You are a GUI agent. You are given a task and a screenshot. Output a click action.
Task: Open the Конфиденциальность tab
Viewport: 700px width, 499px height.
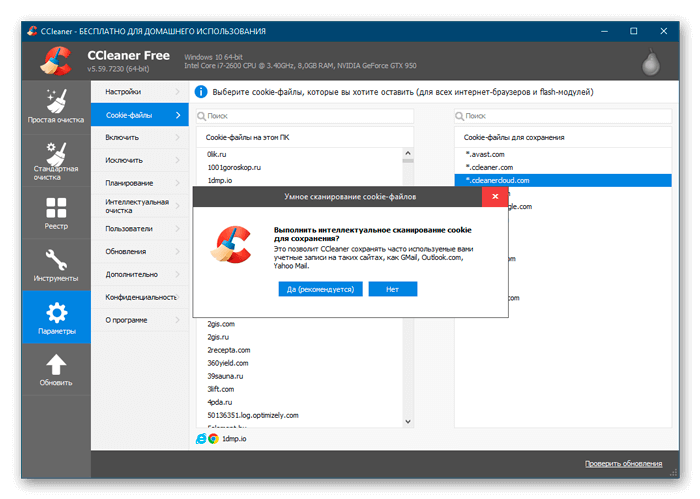click(x=140, y=297)
